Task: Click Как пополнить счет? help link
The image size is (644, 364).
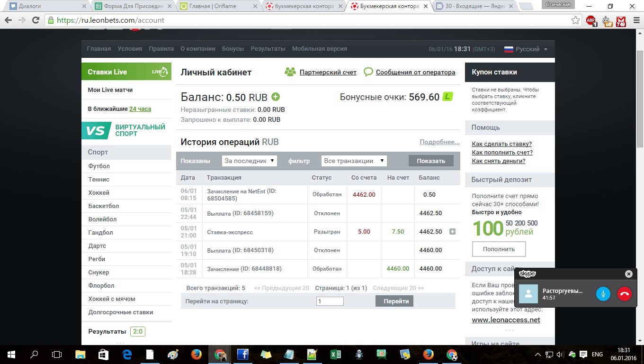Action: tap(502, 152)
